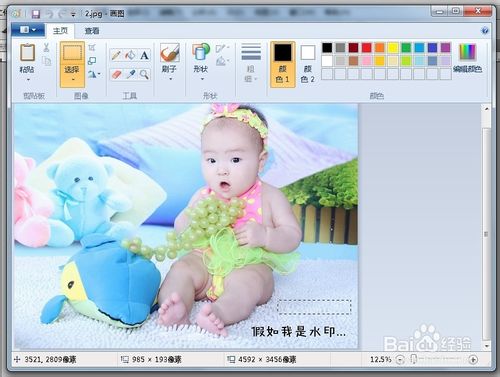The height and width of the screenshot is (377, 500).
Task: Click the zoom out minus button
Action: coord(400,359)
